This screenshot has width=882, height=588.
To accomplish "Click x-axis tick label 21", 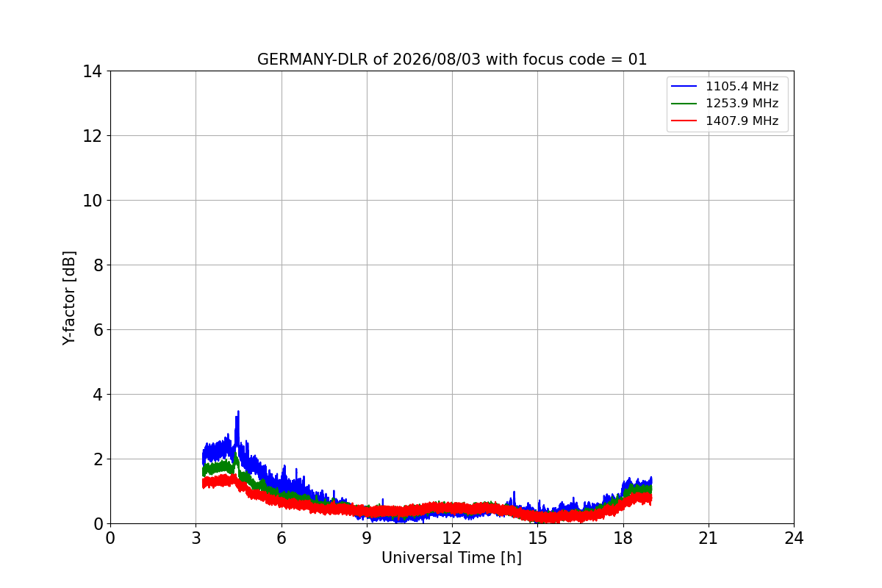I will click(x=709, y=538).
